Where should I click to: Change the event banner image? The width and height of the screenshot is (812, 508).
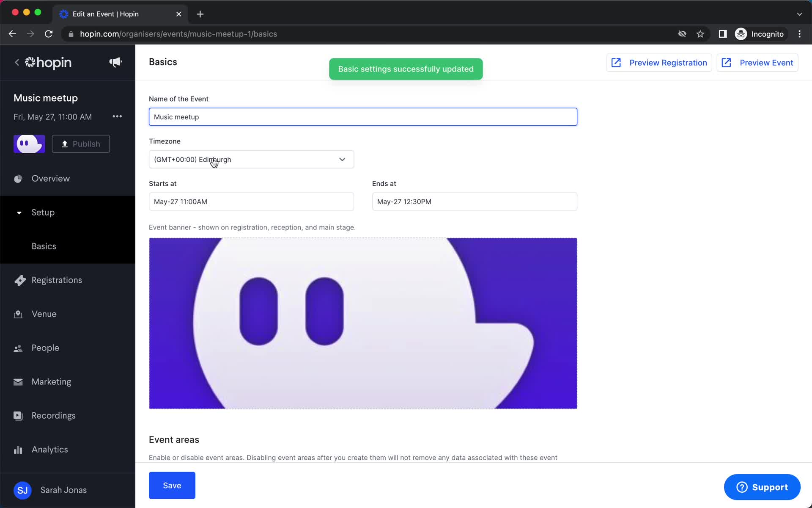click(363, 323)
